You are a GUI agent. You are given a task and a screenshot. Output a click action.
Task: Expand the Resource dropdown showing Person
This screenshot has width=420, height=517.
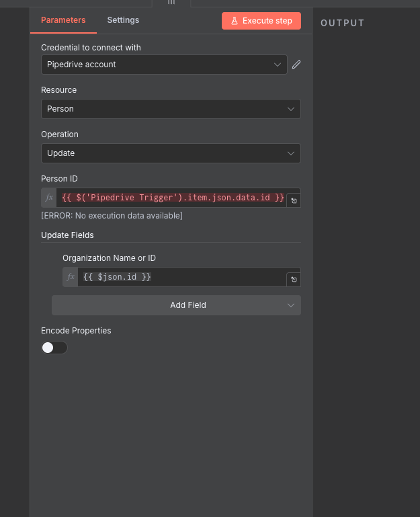pos(171,109)
